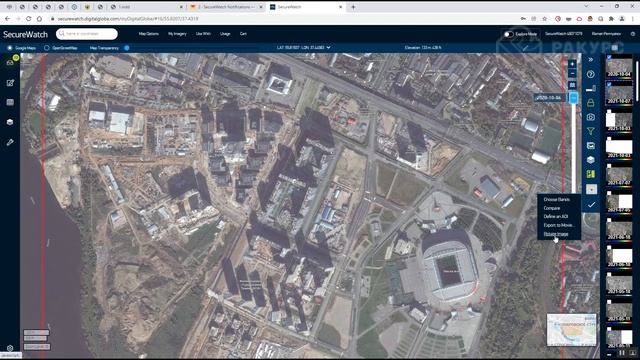Image resolution: width=640 pixels, height=360 pixels.
Task: Open the browser tab search chevron
Action: pos(587,7)
